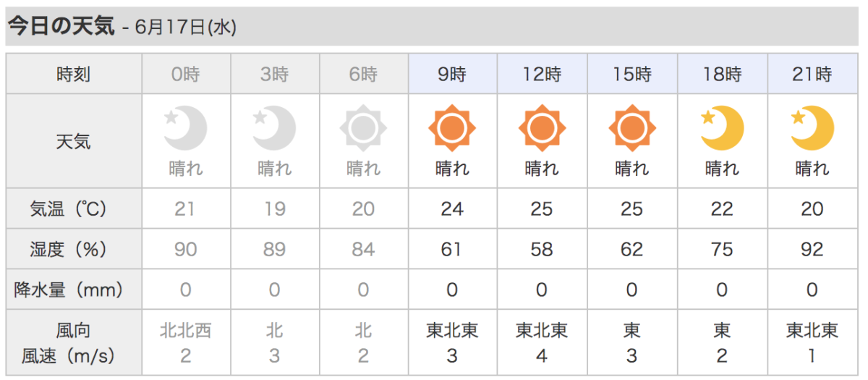Click the humidity value 92 at 21時

click(812, 250)
